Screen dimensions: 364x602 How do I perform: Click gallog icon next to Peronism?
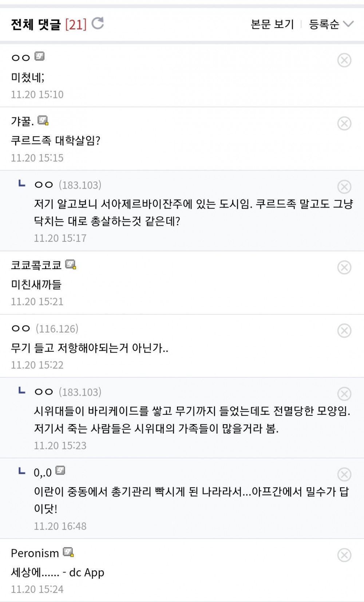coord(68,552)
